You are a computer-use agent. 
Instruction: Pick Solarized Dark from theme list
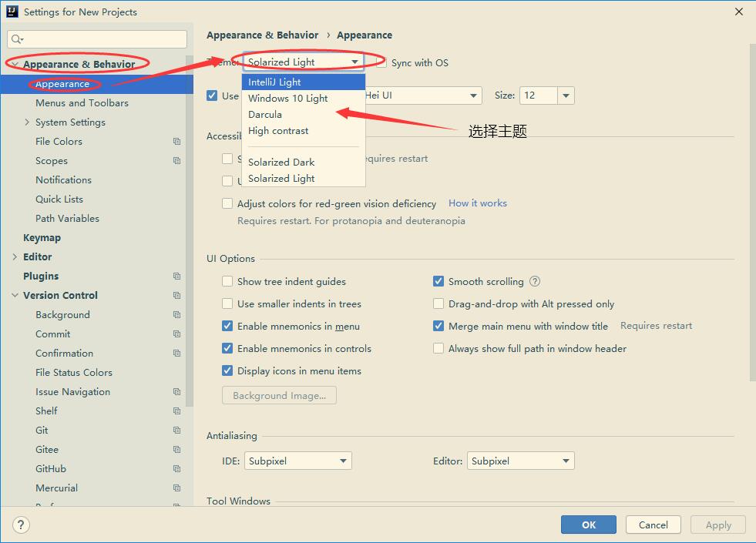coord(304,162)
